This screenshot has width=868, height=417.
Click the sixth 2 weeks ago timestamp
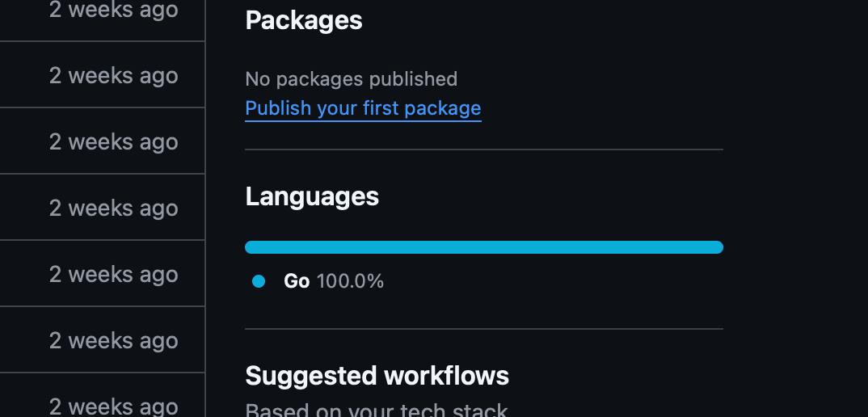point(113,341)
